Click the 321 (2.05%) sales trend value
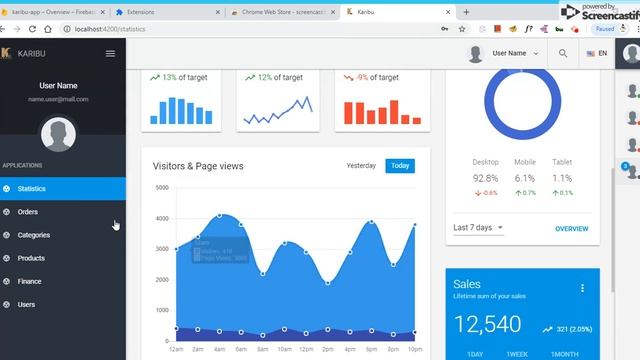Viewport: 640px width, 360px height. (574, 329)
